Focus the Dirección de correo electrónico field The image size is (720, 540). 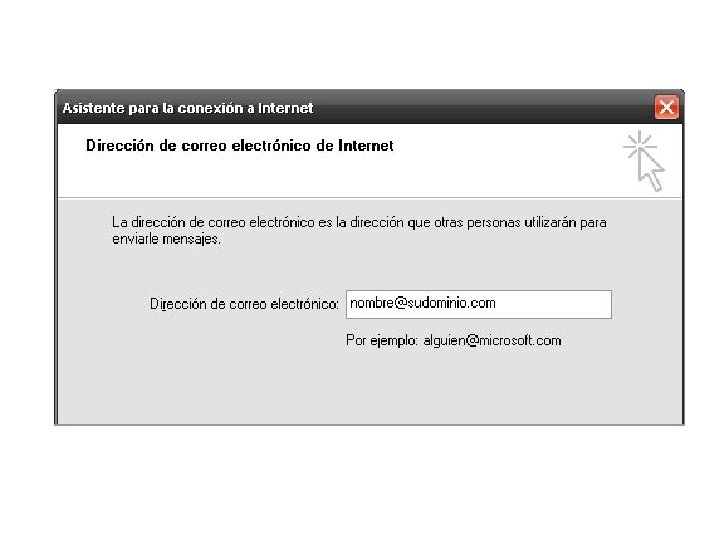click(x=478, y=304)
